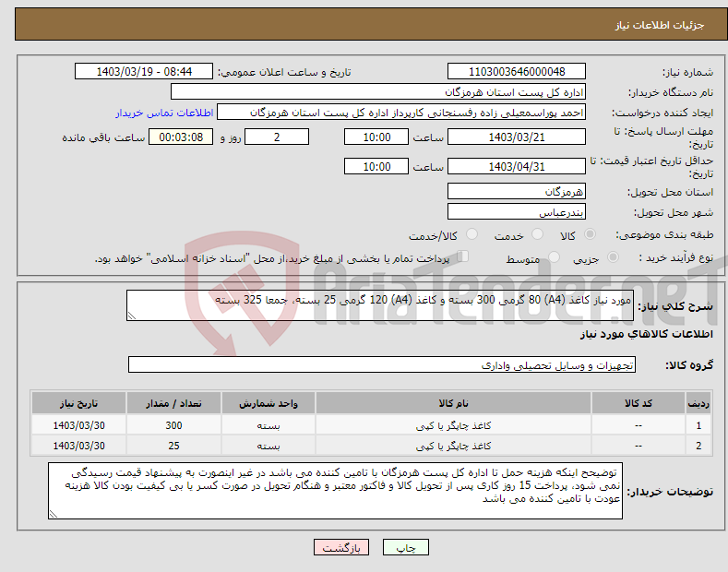Click product name in row 1
This screenshot has height=572, width=728.
coord(453,425)
